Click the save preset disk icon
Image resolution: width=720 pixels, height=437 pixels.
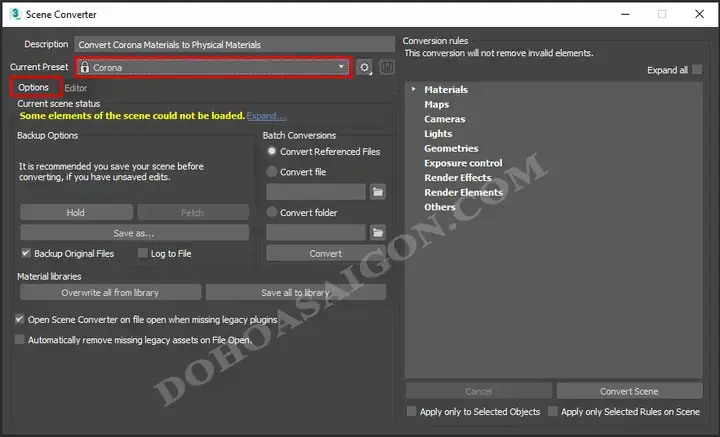[387, 67]
